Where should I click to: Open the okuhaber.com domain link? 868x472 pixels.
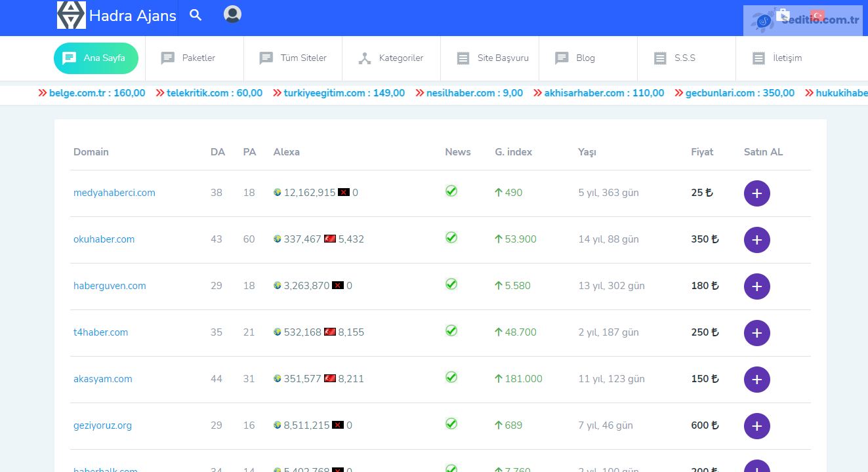[104, 239]
